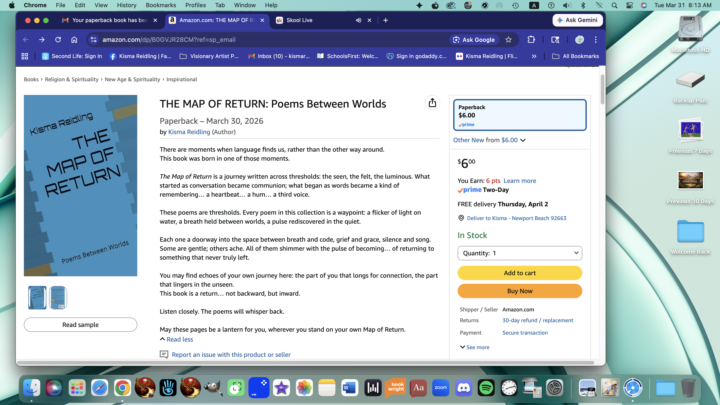720x405 pixels.
Task: Open the Chrome extensions puzzle icon
Action: click(x=531, y=40)
